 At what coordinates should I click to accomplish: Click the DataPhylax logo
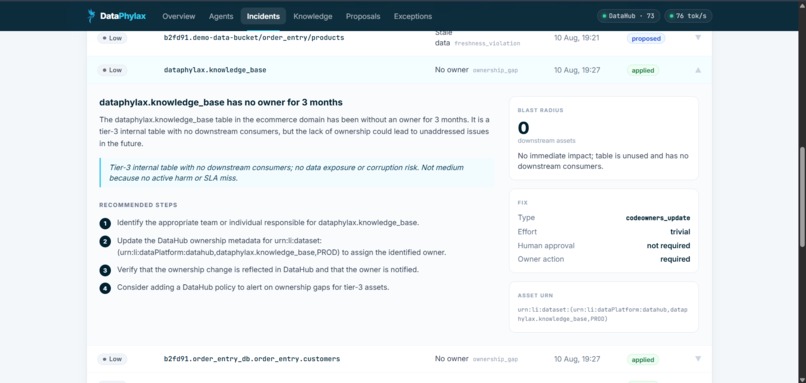coord(117,16)
